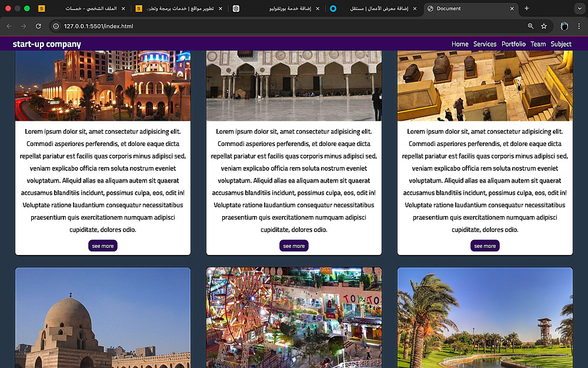The height and width of the screenshot is (368, 588).
Task: Switch to the إضافة خدمة بورتفوليو tab
Action: [277, 8]
